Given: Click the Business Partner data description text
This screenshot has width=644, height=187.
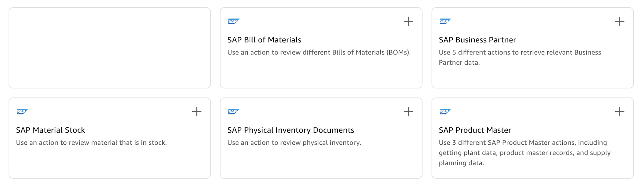Looking at the screenshot, I should coord(520,58).
